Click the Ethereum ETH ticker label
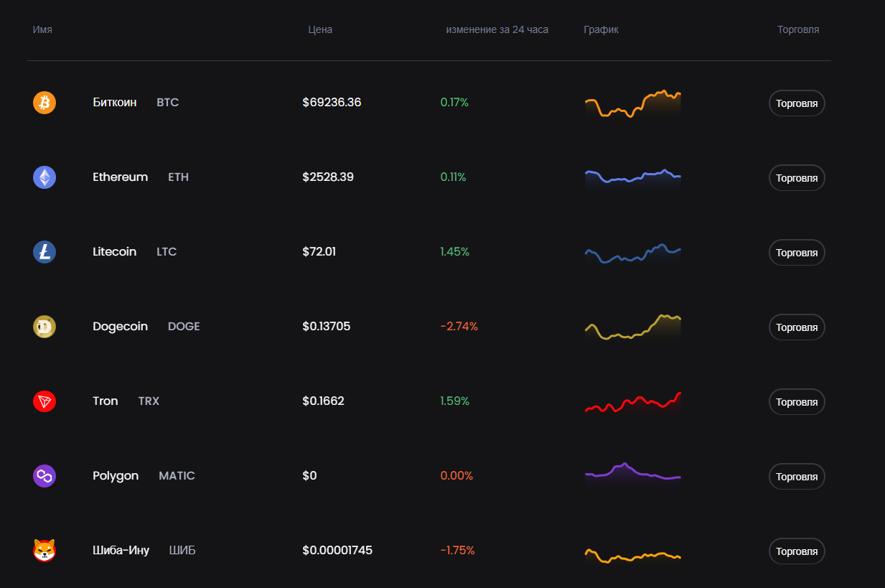 177,177
